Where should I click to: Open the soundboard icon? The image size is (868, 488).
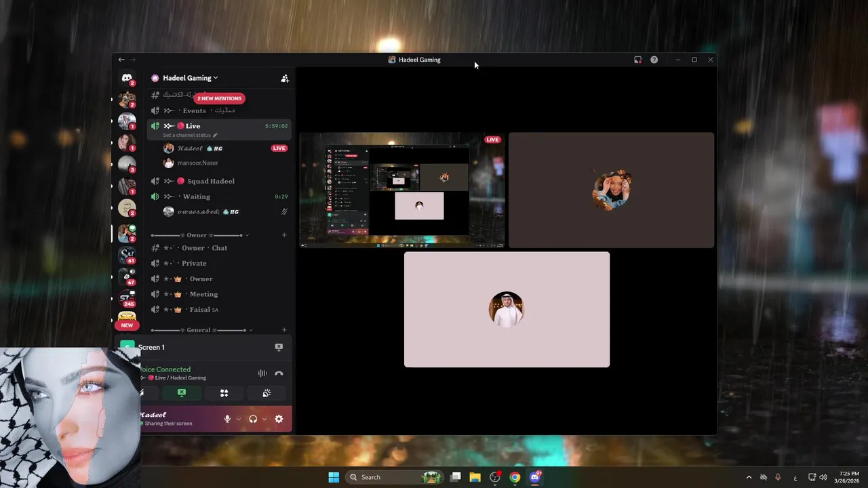coord(267,393)
